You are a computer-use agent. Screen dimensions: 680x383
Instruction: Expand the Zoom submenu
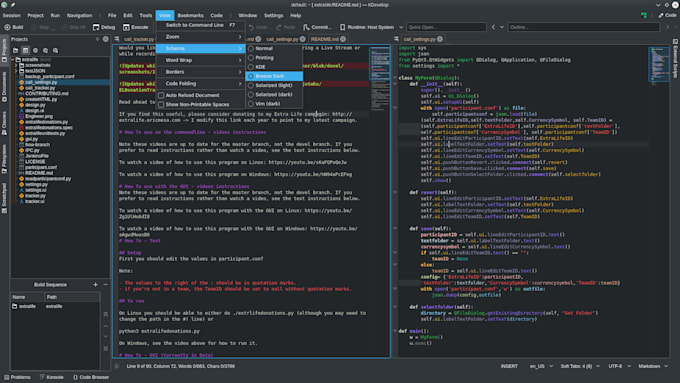point(200,37)
